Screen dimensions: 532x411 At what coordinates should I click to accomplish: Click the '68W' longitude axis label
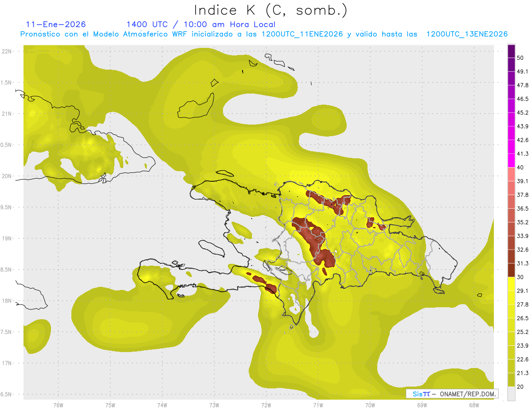(x=473, y=405)
